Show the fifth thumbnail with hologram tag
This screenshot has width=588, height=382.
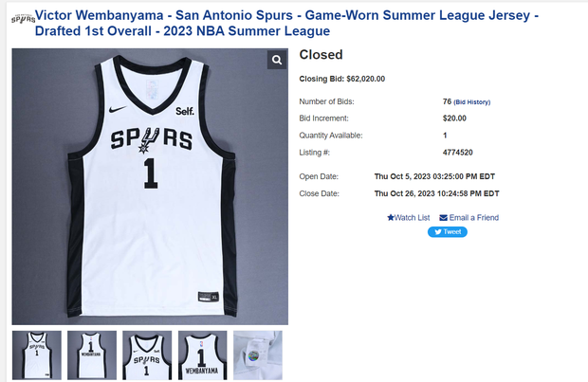click(258, 355)
